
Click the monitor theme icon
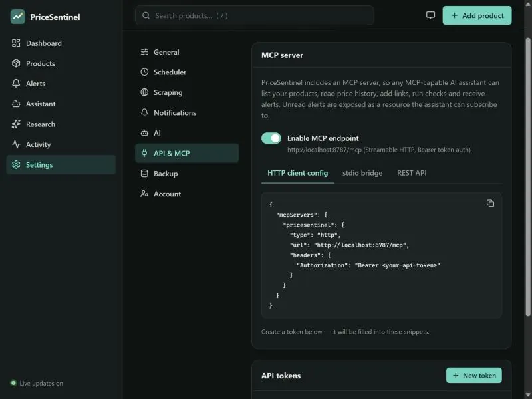(x=430, y=15)
